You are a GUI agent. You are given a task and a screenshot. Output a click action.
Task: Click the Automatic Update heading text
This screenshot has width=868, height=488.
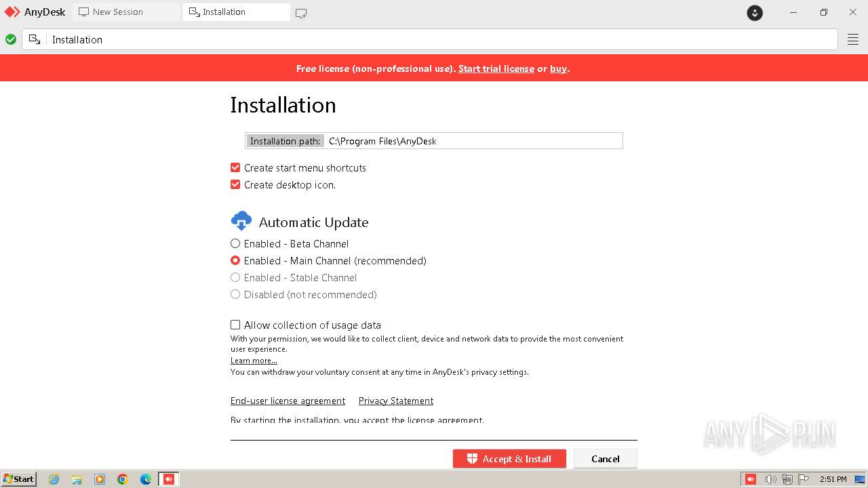click(x=314, y=222)
